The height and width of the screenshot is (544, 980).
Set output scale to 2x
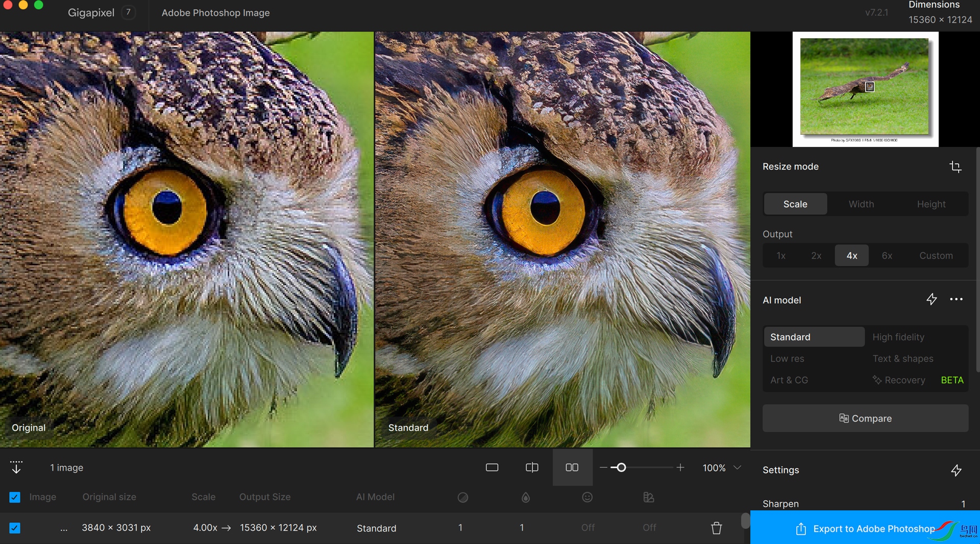816,256
